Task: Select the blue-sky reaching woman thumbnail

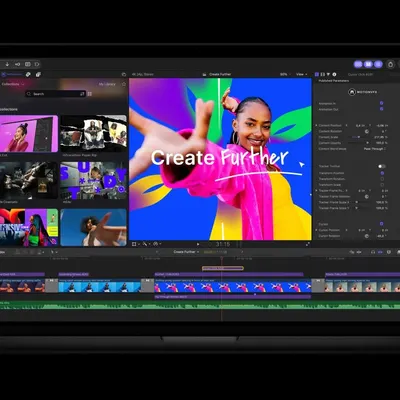Action: click(94, 228)
